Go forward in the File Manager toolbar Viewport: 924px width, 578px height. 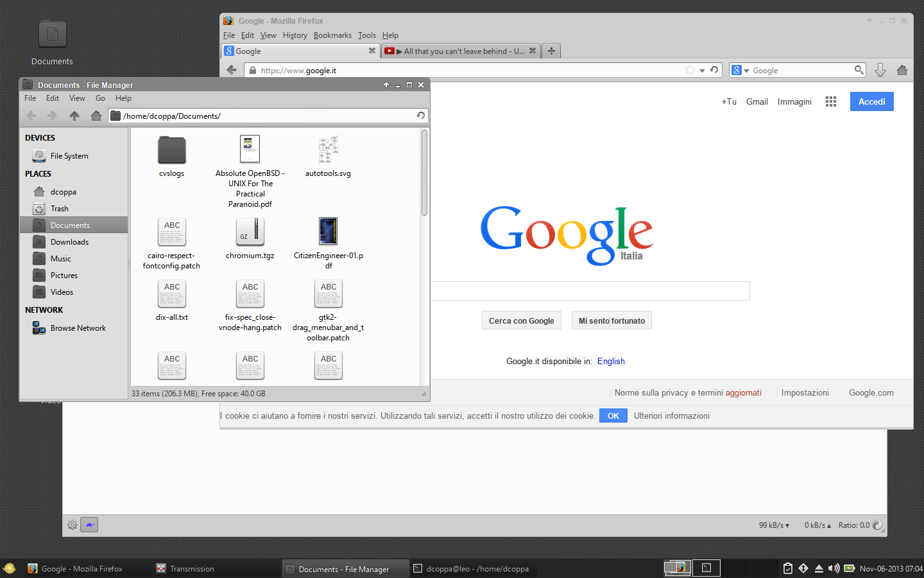(x=53, y=116)
